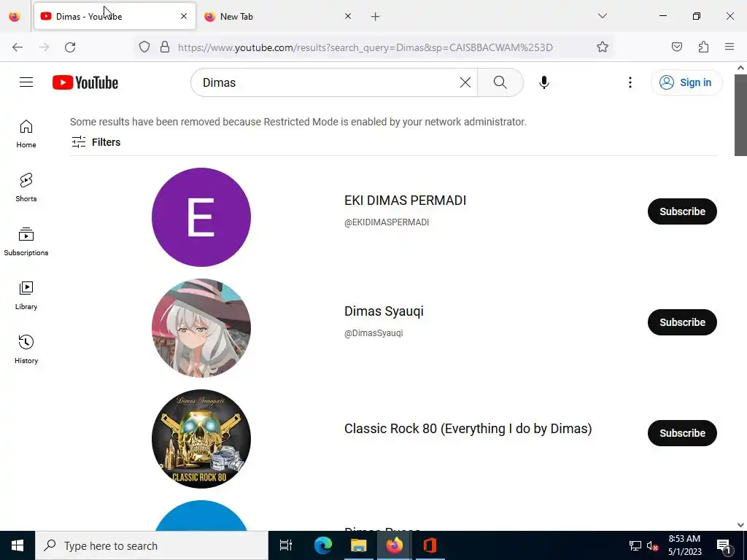Click purple E channel avatar
This screenshot has width=747, height=560.
point(201,217)
